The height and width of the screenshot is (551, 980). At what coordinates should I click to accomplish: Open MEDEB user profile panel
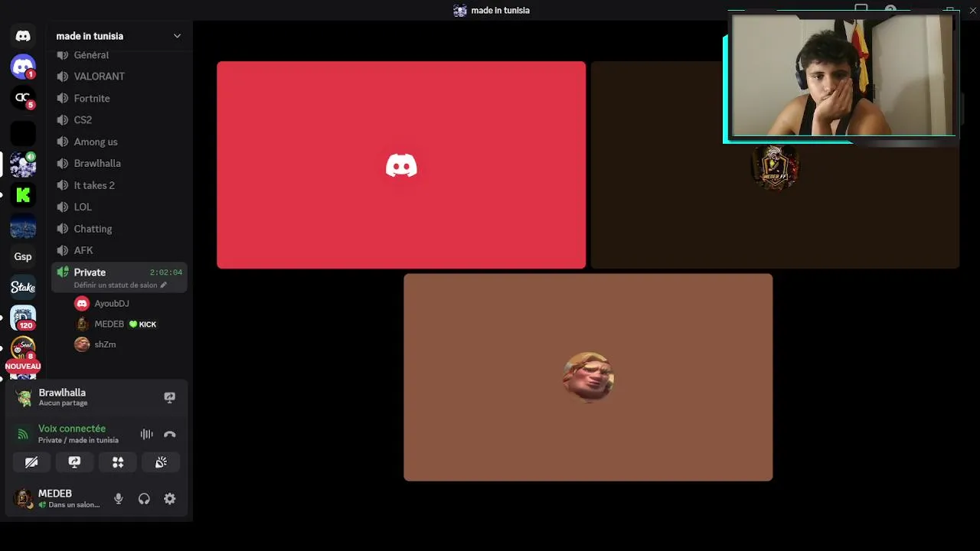pyautogui.click(x=57, y=499)
